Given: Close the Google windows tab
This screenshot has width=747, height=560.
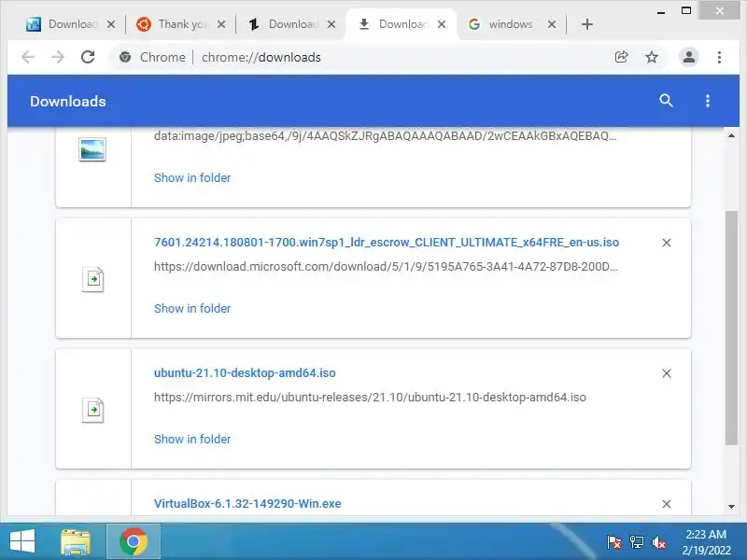Looking at the screenshot, I should 552,24.
